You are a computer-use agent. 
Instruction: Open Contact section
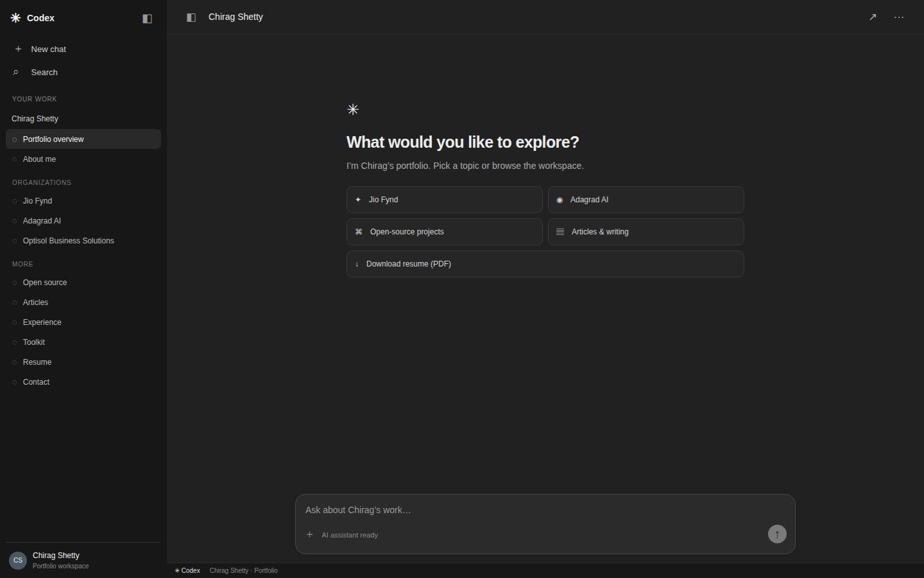(83, 382)
